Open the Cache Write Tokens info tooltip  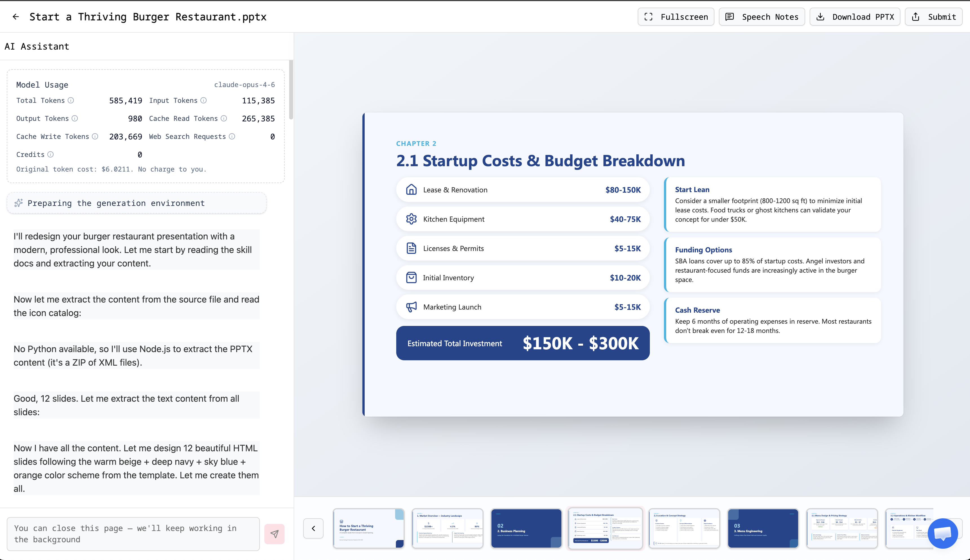click(95, 137)
